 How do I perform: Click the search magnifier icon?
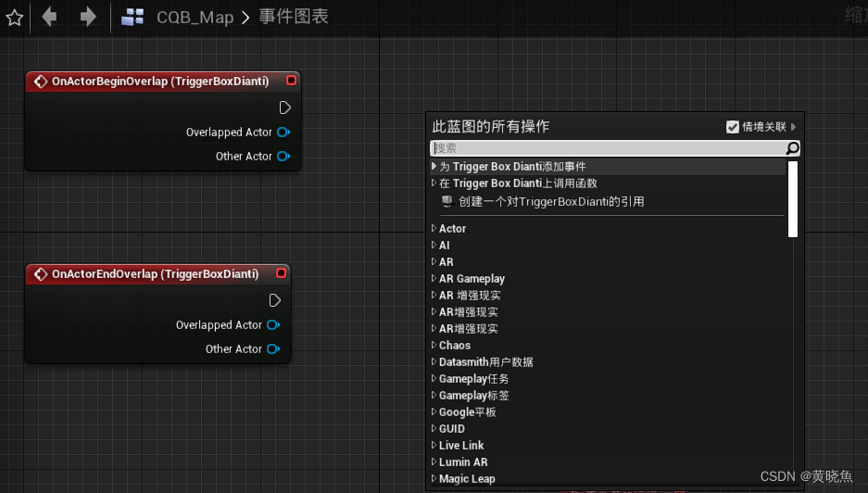[793, 148]
